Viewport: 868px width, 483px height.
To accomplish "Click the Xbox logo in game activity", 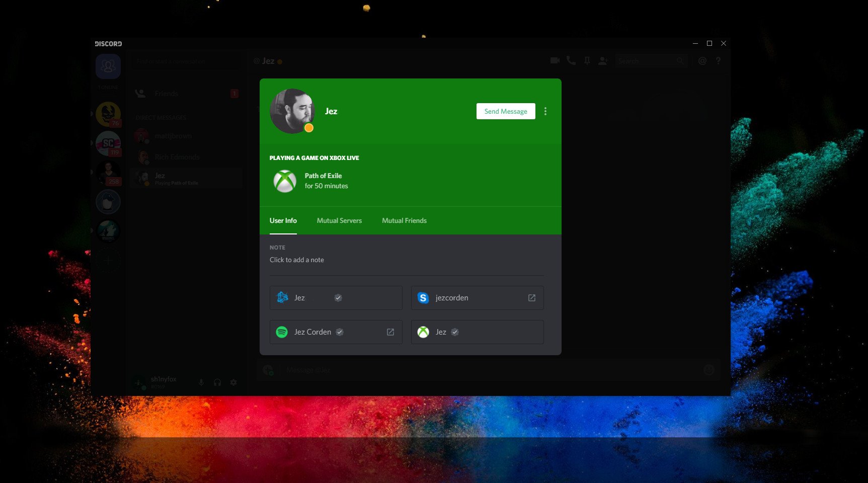I will [x=285, y=181].
